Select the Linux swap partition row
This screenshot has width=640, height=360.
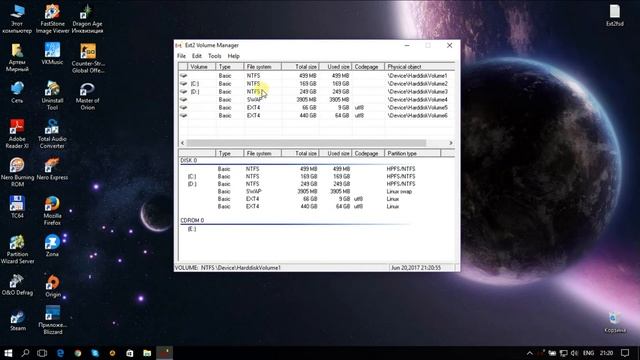(x=316, y=191)
